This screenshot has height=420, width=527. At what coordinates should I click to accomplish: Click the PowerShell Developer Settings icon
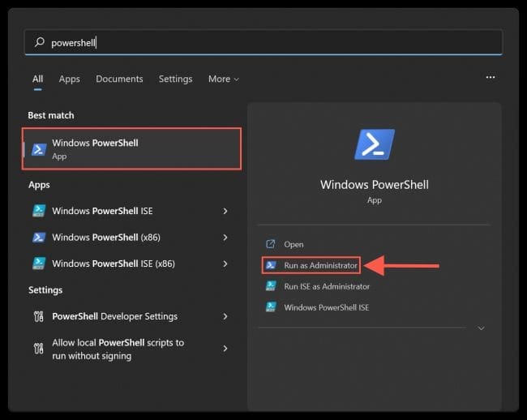38,316
